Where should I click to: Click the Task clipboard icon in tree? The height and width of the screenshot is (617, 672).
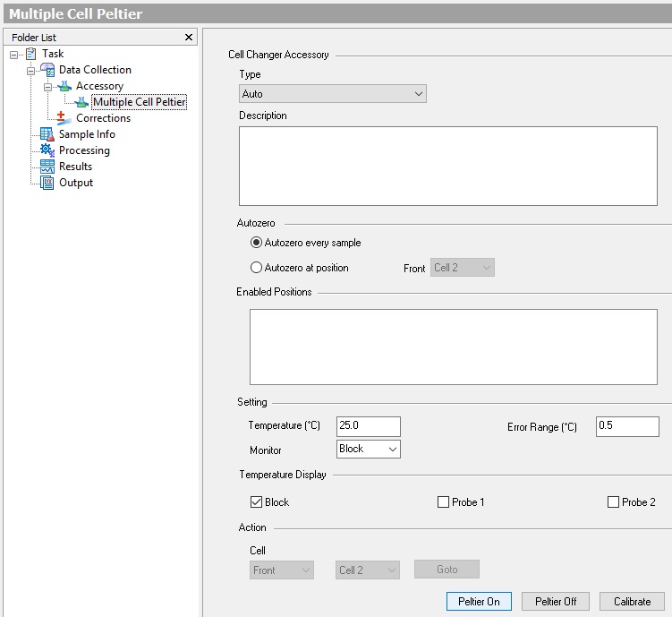tap(31, 54)
